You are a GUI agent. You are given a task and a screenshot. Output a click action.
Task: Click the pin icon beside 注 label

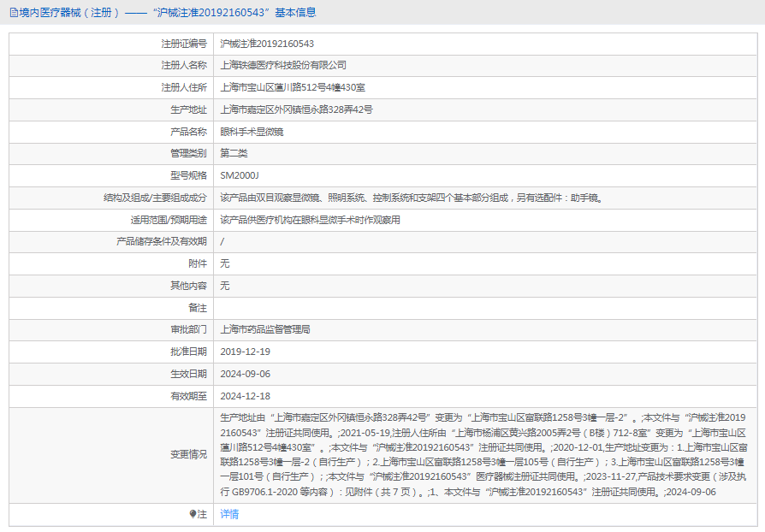click(193, 514)
